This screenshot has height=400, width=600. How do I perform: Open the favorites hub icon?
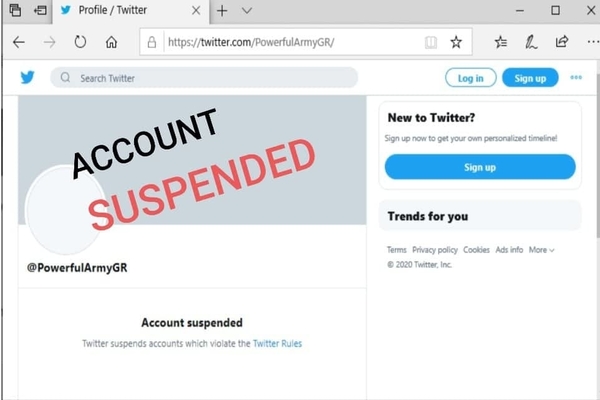[501, 42]
